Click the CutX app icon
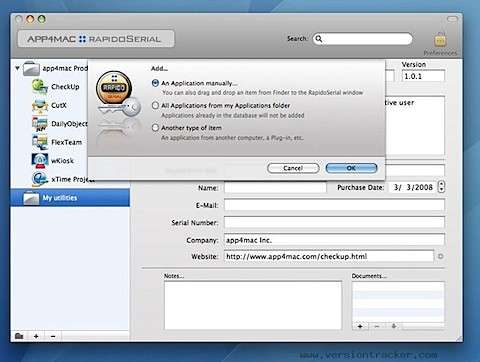Viewport: 480px width, 362px height. click(x=40, y=105)
